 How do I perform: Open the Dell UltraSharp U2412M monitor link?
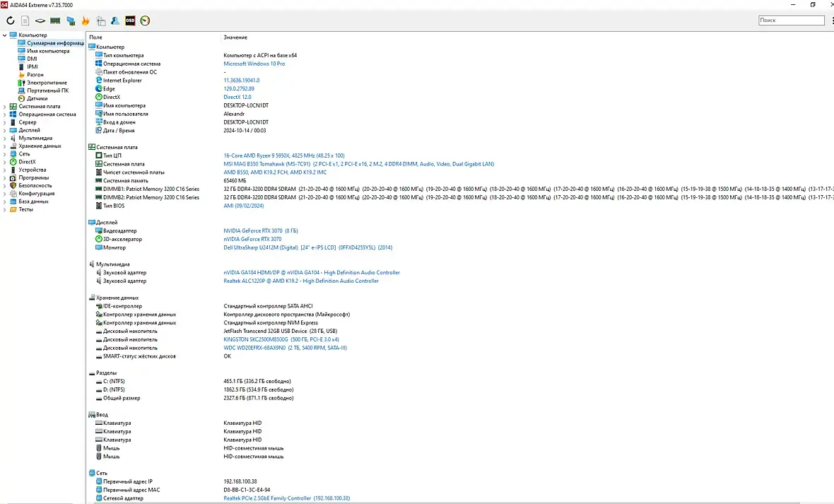308,247
